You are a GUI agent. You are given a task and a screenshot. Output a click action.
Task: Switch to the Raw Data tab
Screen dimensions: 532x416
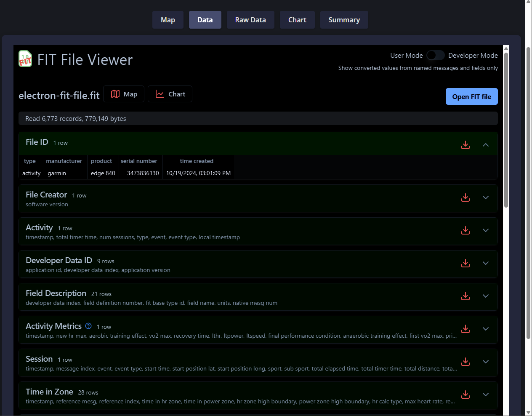pyautogui.click(x=250, y=20)
